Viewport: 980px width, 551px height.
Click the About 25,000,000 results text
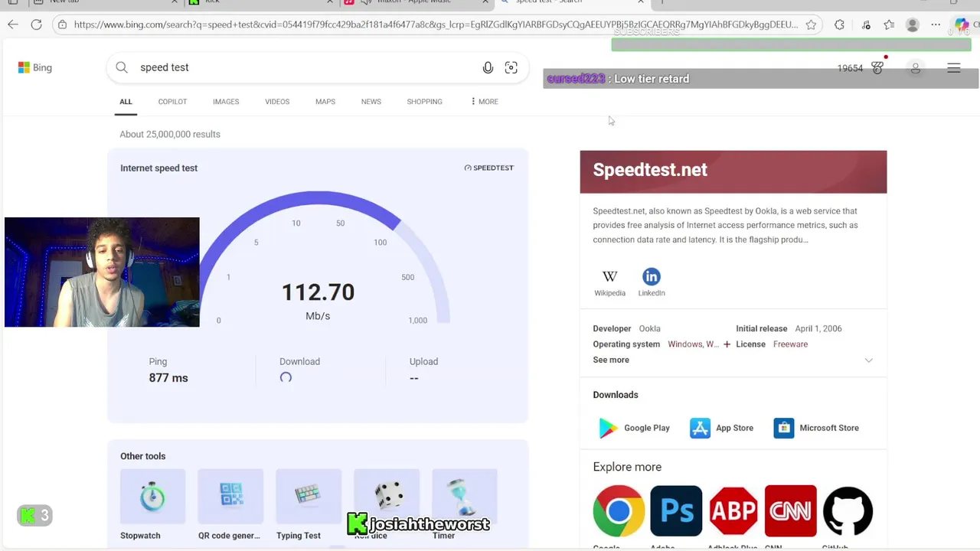click(170, 134)
